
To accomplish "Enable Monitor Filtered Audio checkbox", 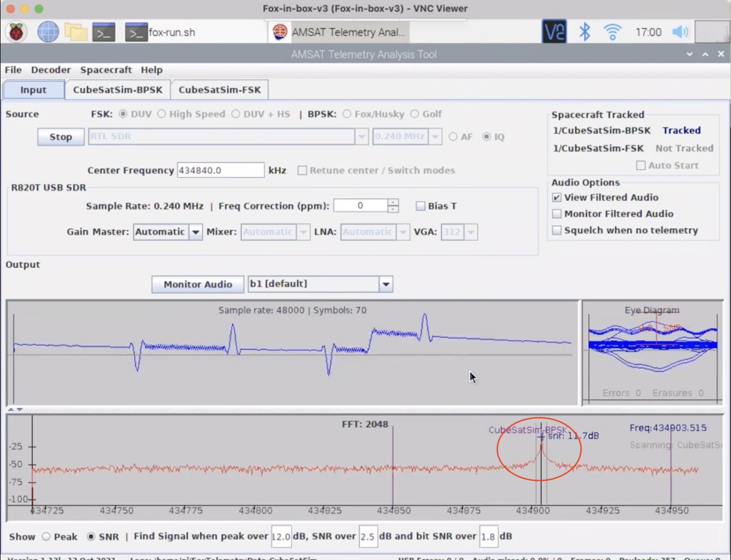I will (557, 214).
